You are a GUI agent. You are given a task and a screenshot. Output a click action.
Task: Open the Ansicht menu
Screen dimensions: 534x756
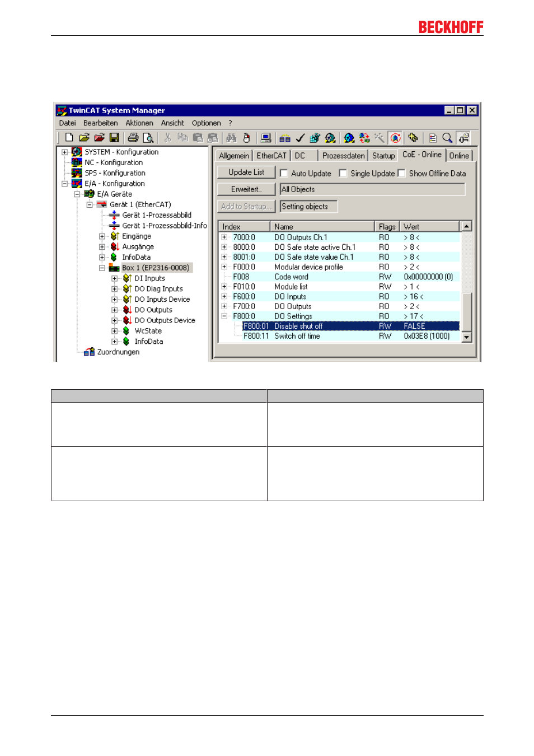coord(172,123)
